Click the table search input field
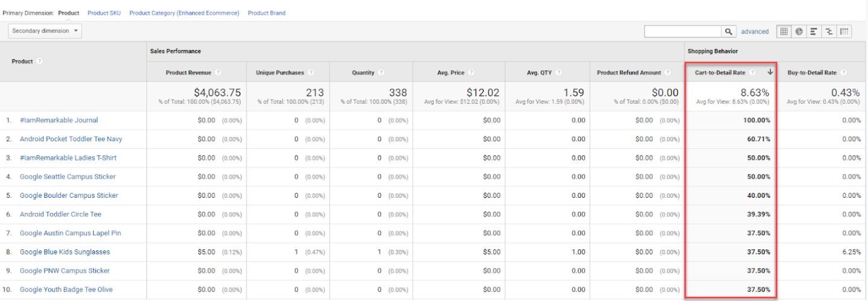Viewport: 868px width, 301px height. 683,31
